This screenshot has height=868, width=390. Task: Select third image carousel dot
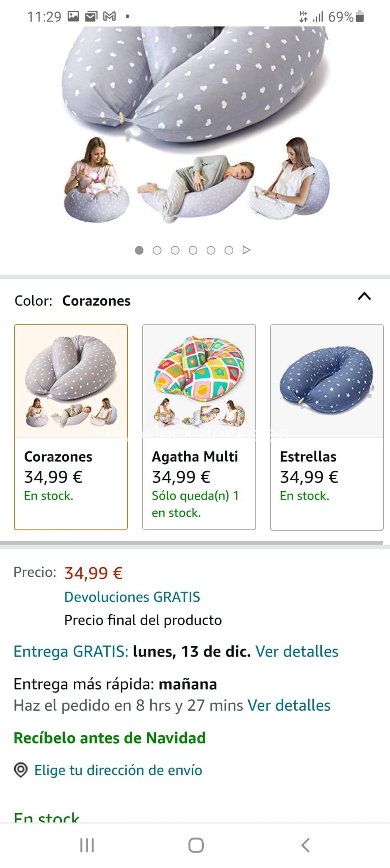(175, 250)
